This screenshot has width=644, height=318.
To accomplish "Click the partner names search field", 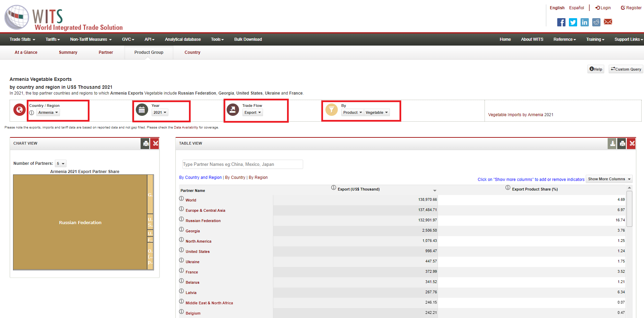I will pos(242,164).
